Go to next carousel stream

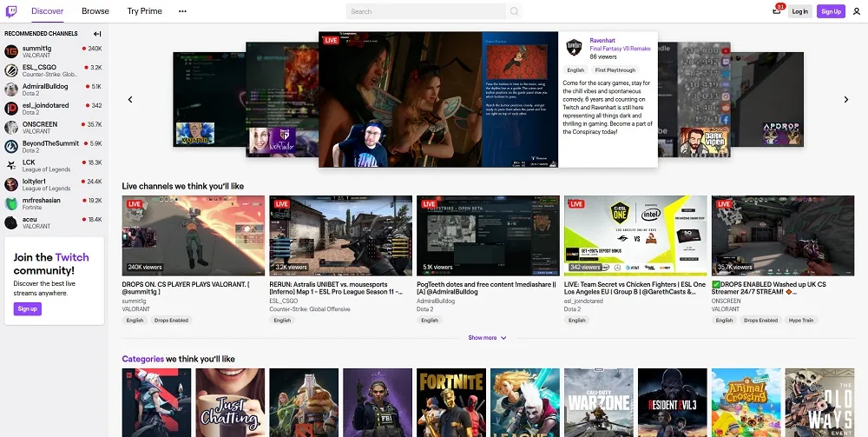(845, 100)
